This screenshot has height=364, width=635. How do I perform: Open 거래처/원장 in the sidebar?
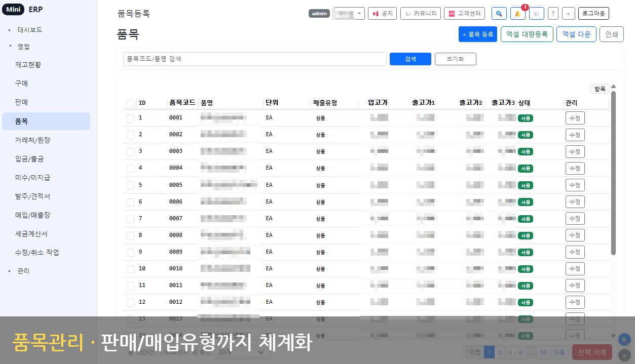[33, 140]
